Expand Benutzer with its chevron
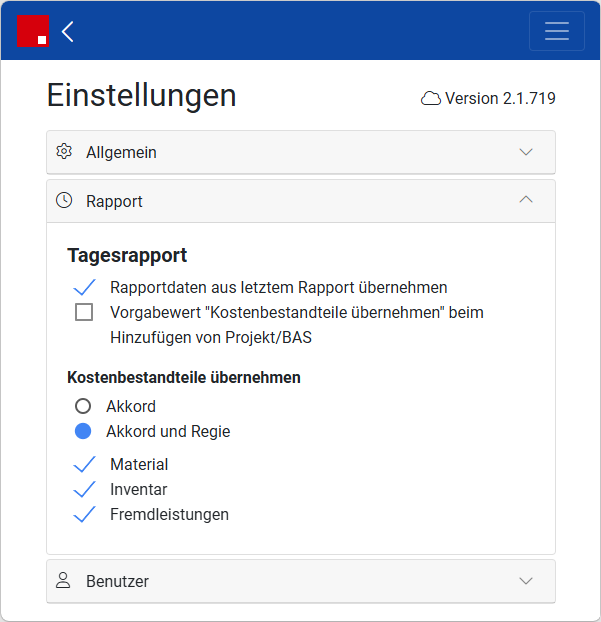Screen dimensions: 601x622 coord(526,581)
